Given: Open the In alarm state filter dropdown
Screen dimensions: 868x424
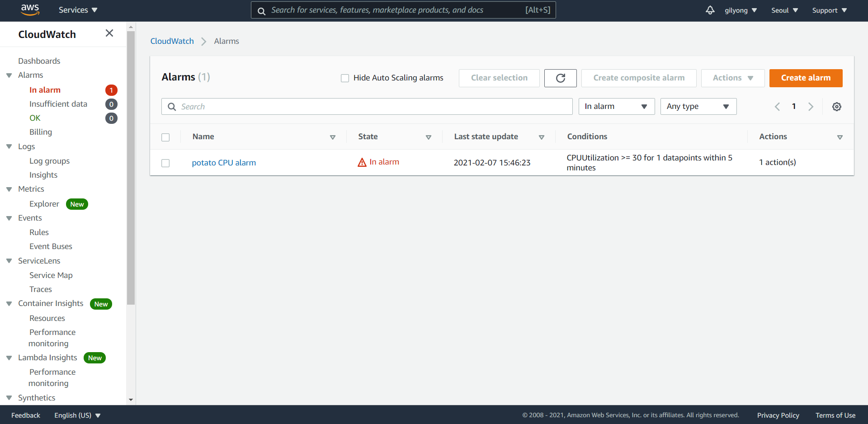Looking at the screenshot, I should (617, 107).
